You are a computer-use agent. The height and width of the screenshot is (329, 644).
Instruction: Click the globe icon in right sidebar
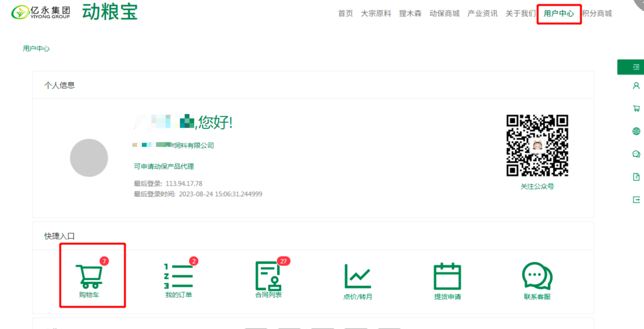636,131
